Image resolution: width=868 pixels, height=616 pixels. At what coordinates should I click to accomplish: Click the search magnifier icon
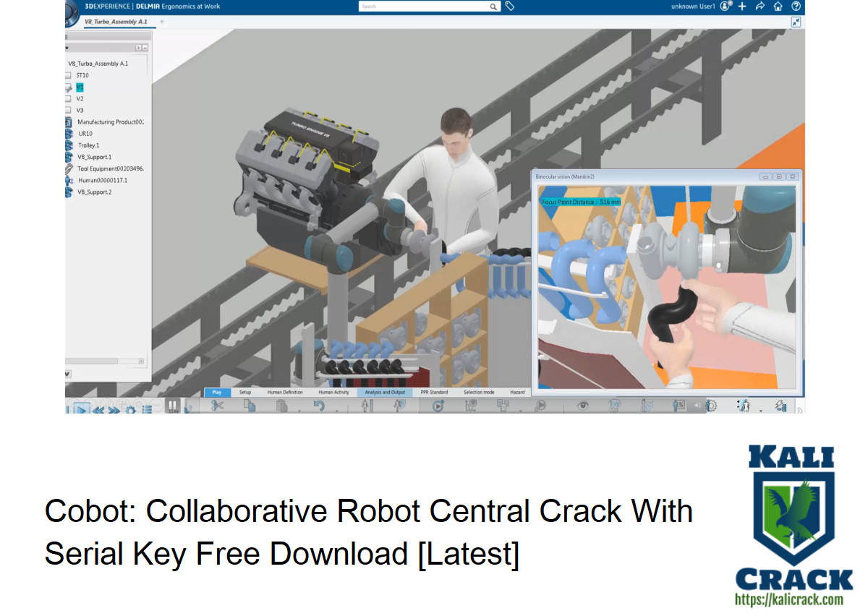(493, 7)
